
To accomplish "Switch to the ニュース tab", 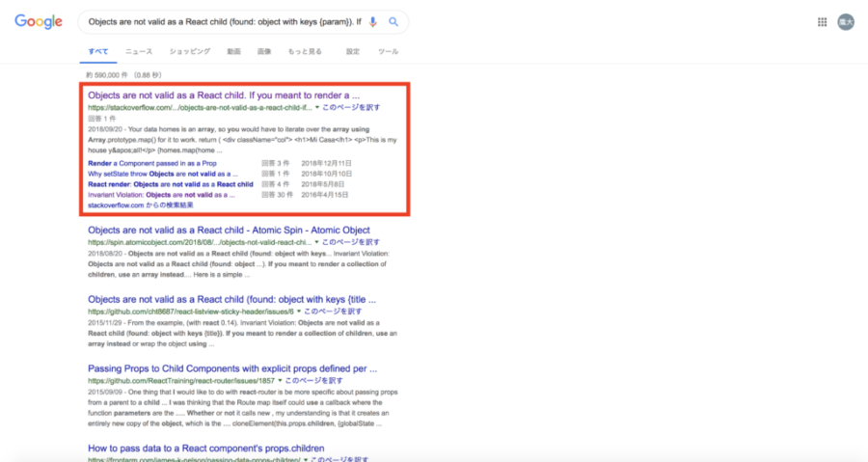I will tap(138, 51).
